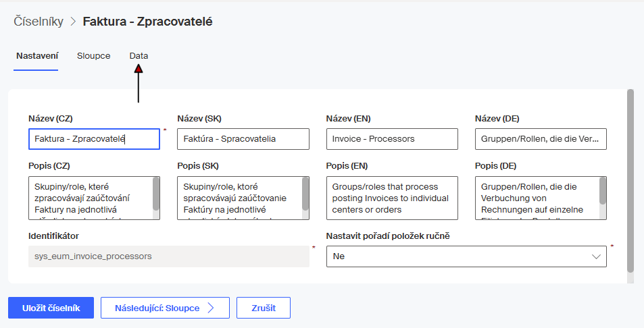The image size is (644, 328).
Task: Click the Uložit číselník button
Action: [x=51, y=308]
